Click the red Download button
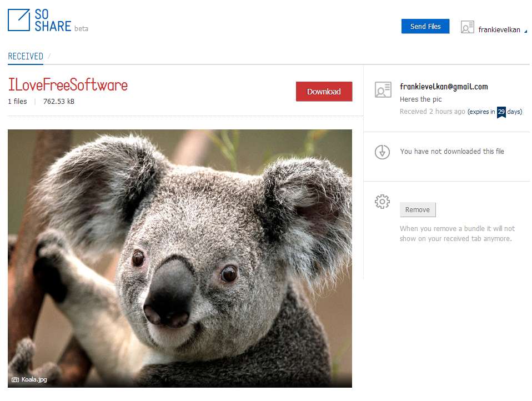532x401 pixels. [x=324, y=92]
